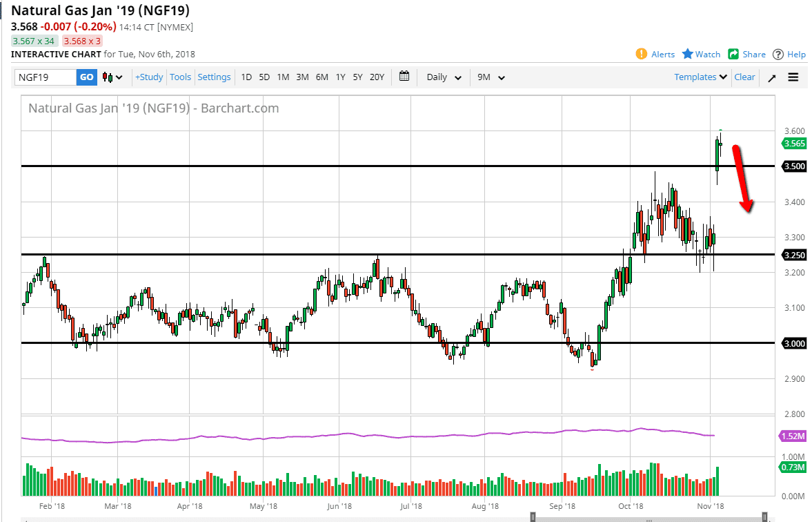The image size is (812, 522).
Task: Open the hamburger chart menu
Action: [793, 77]
